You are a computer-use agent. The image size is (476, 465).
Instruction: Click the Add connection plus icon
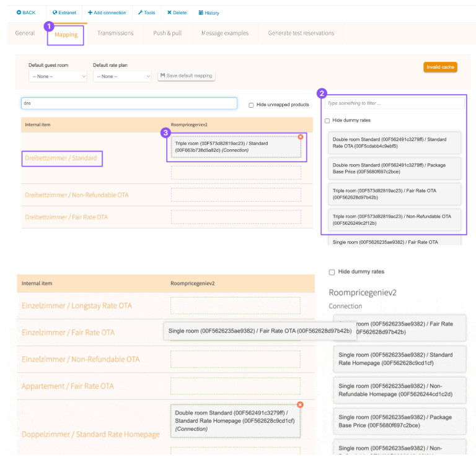(90, 12)
